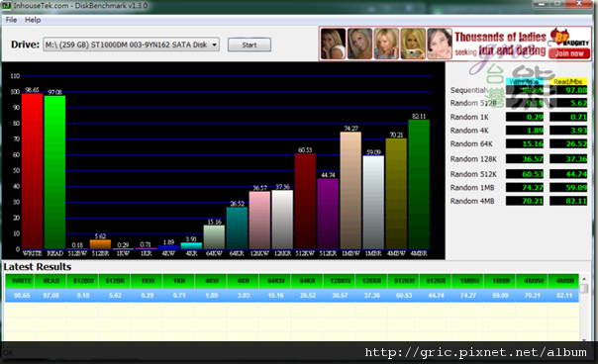Click the 1MBW bar labeled 74.27
Image resolution: width=598 pixels, height=364 pixels.
pyautogui.click(x=350, y=191)
